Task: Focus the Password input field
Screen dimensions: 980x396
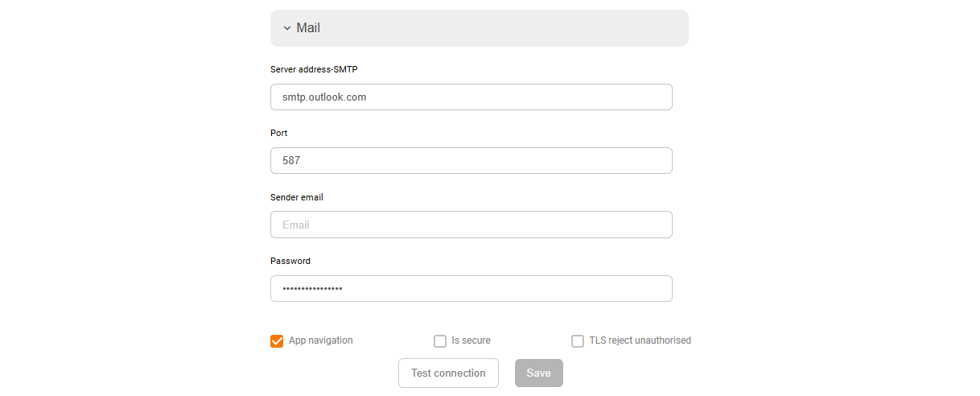Action: tap(471, 288)
